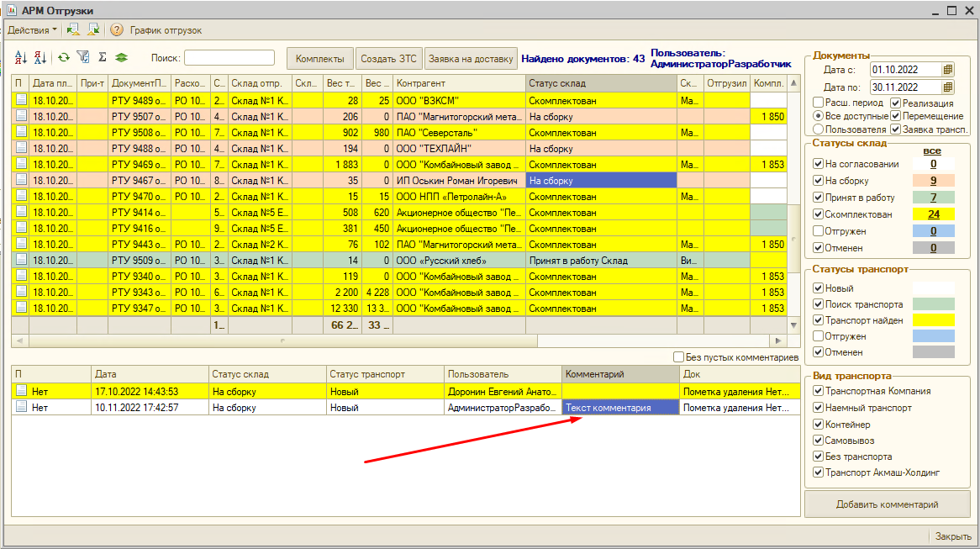Click document icon in comment row 17.10.2022
Image resolution: width=980 pixels, height=549 pixels.
(x=21, y=391)
